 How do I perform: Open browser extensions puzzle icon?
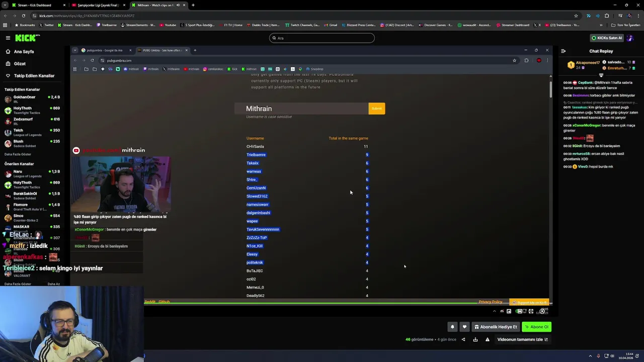click(x=607, y=16)
